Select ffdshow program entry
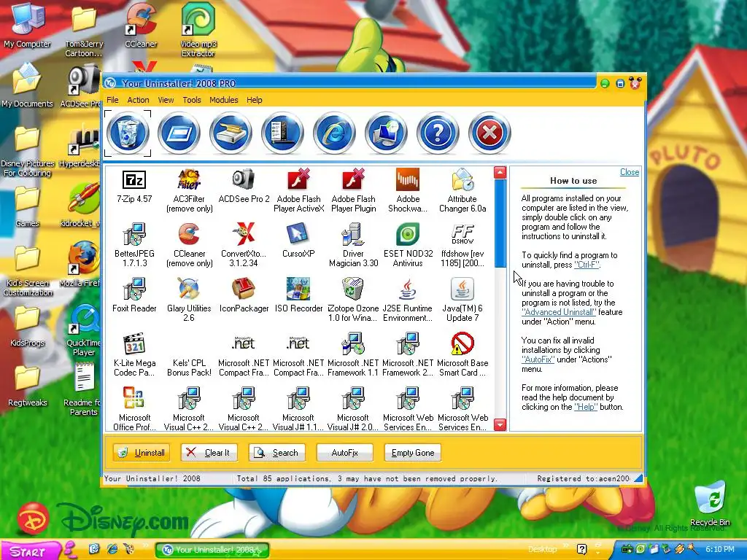Screen dimensions: 747x560 462,246
